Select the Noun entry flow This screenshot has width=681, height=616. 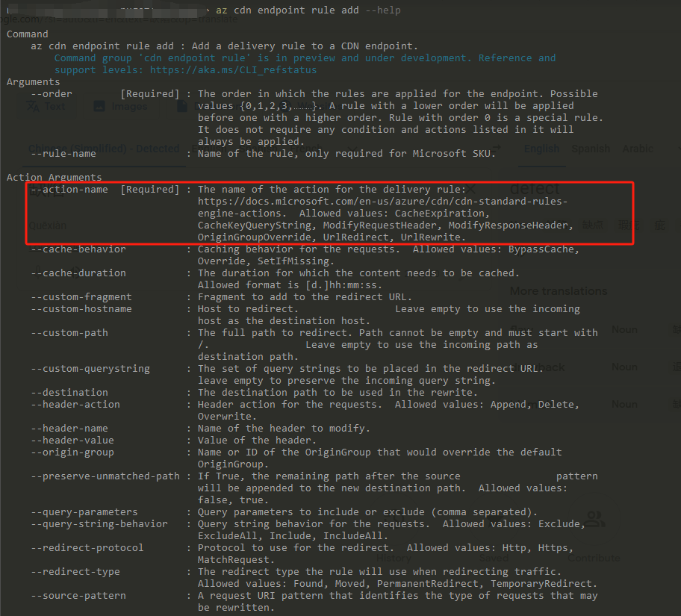point(624,329)
